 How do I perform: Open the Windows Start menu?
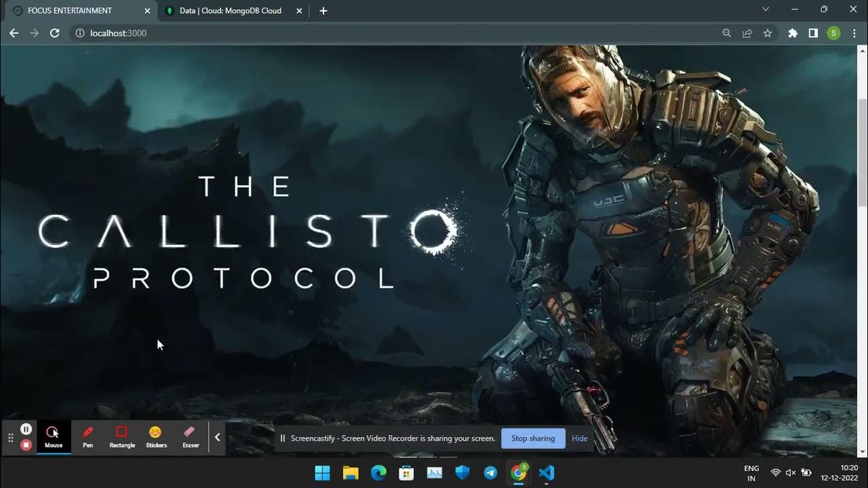point(323,473)
